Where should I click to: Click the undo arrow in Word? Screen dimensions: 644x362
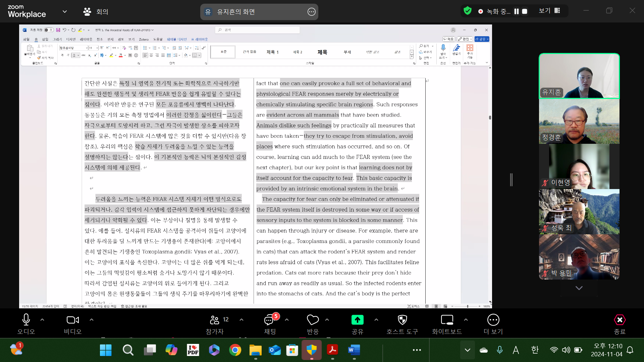64,30
